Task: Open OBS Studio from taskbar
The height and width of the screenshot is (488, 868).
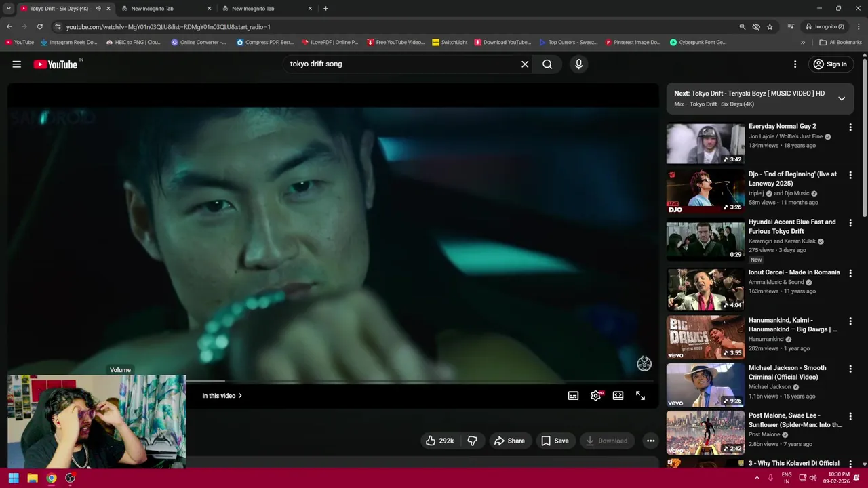Action: point(70,479)
